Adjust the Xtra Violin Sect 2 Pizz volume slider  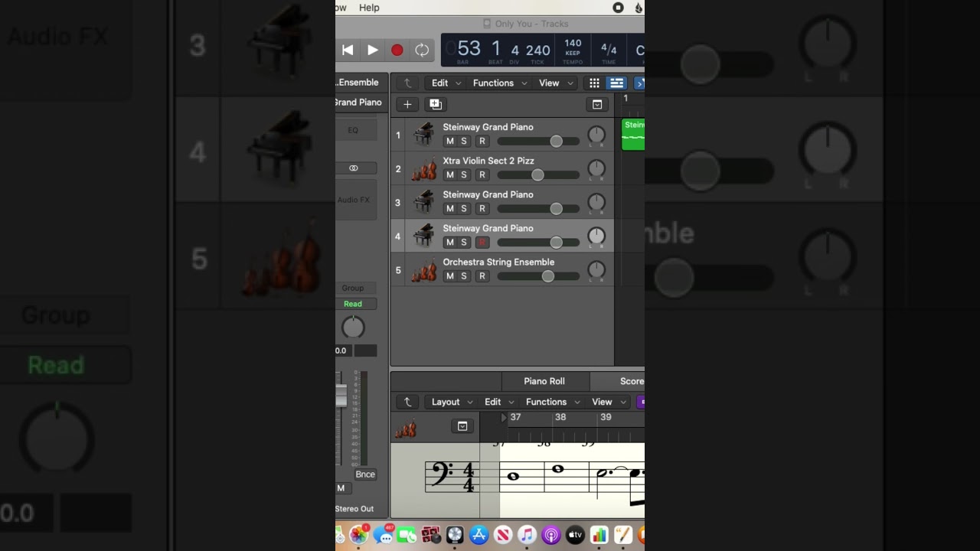[x=538, y=175]
